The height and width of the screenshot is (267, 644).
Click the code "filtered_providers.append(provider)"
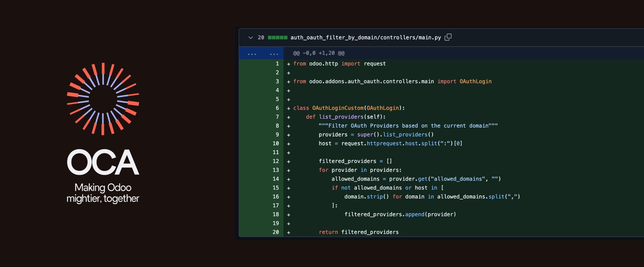(x=400, y=214)
